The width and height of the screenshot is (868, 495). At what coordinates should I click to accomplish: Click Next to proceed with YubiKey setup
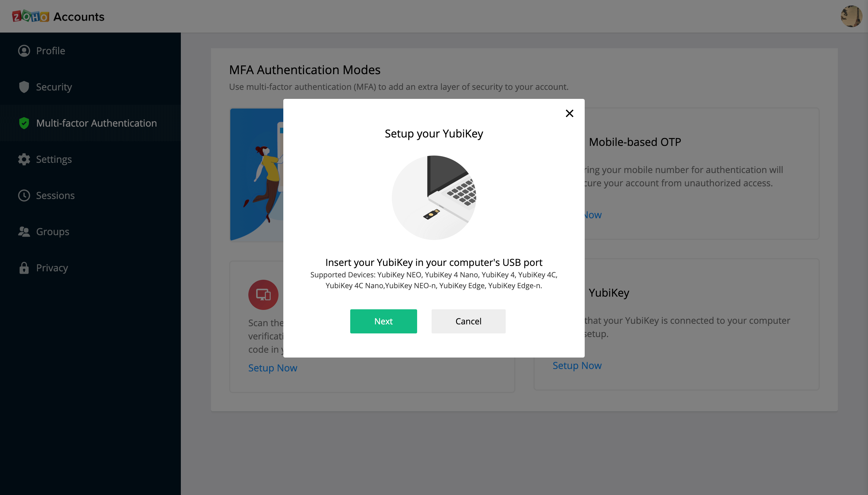click(x=383, y=321)
